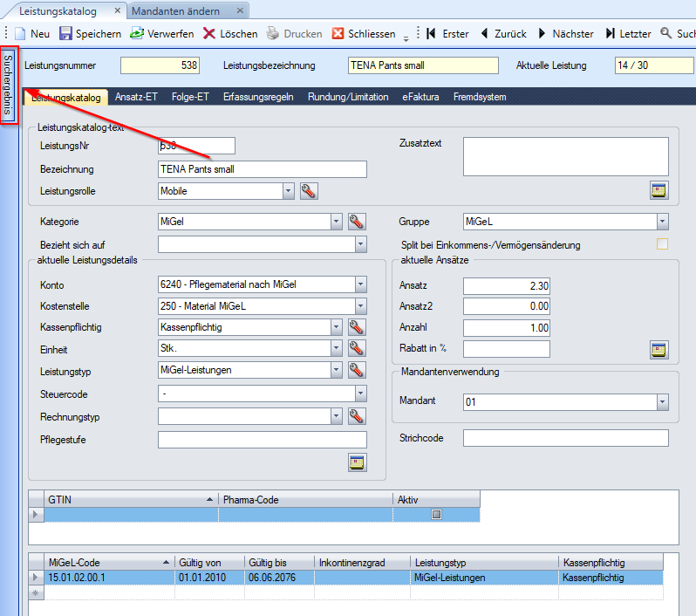Click the Leistungsbezeichnung header field
The width and height of the screenshot is (696, 616).
coord(423,65)
